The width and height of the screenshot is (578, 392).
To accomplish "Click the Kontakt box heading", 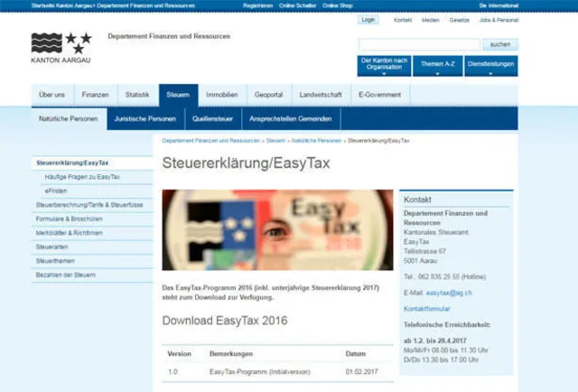I will (417, 200).
